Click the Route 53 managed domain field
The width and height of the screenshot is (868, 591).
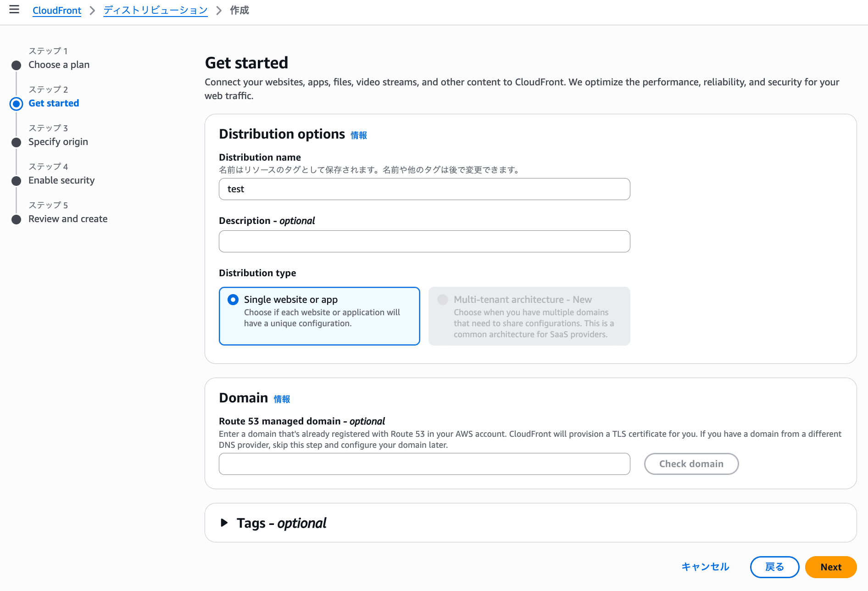coord(424,464)
